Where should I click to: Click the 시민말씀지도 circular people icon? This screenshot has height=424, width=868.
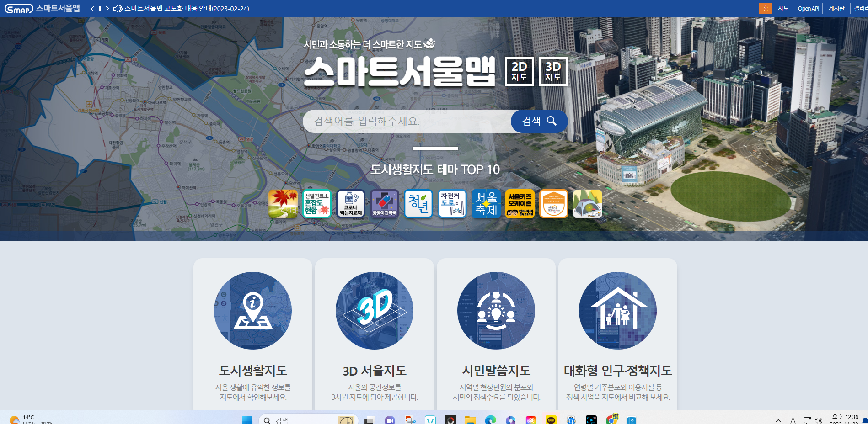click(x=496, y=311)
